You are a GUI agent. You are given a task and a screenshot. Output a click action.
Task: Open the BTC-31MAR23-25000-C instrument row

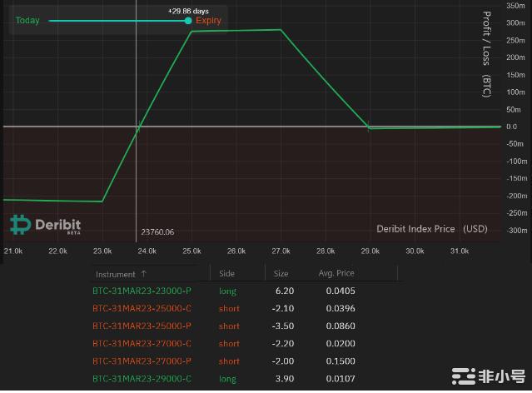142,309
